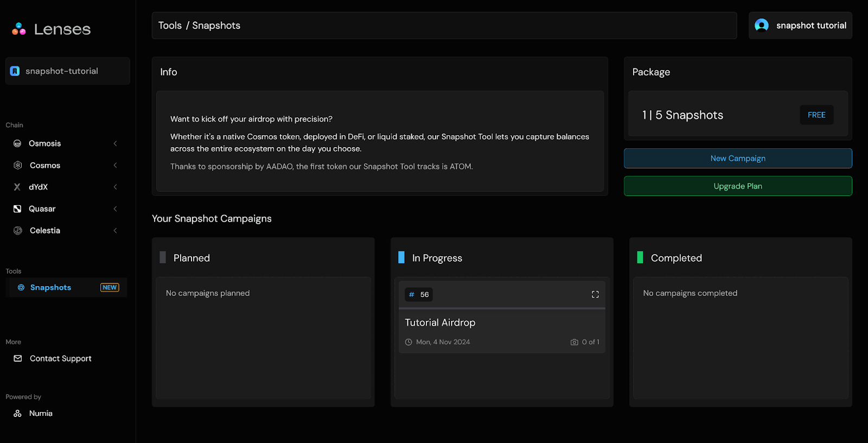Click the Numia logo icon

(x=17, y=413)
